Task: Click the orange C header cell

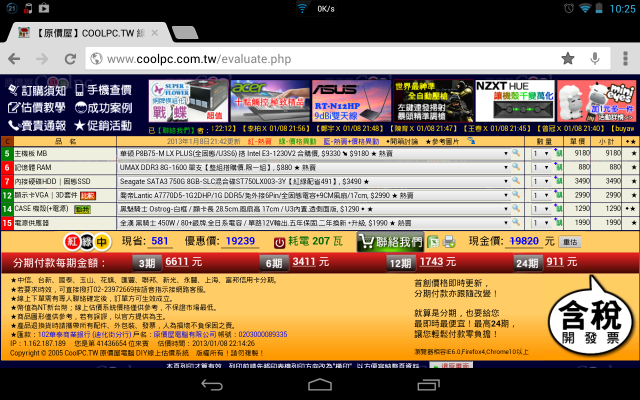Action: [7, 142]
